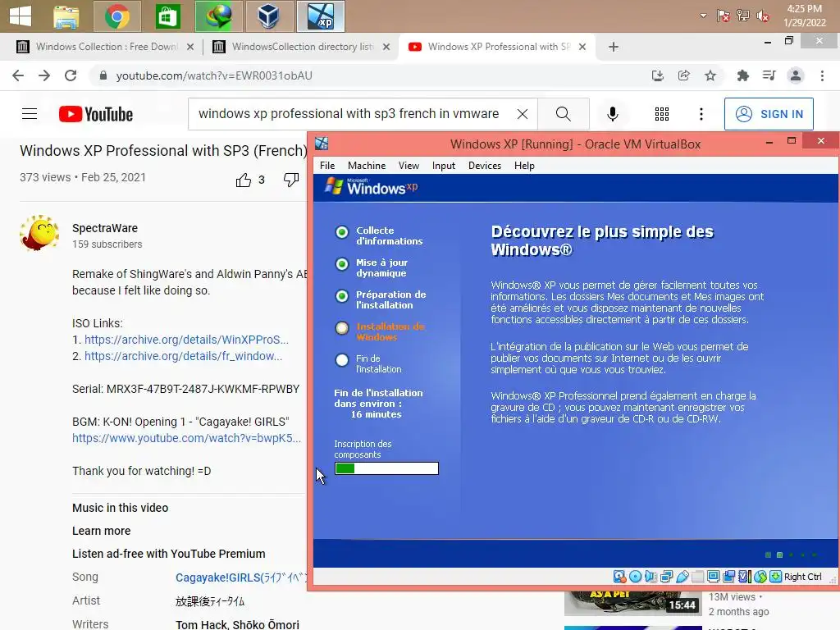840x630 pixels.
Task: Open the BGM youtube.com watch link
Action: [x=186, y=438]
